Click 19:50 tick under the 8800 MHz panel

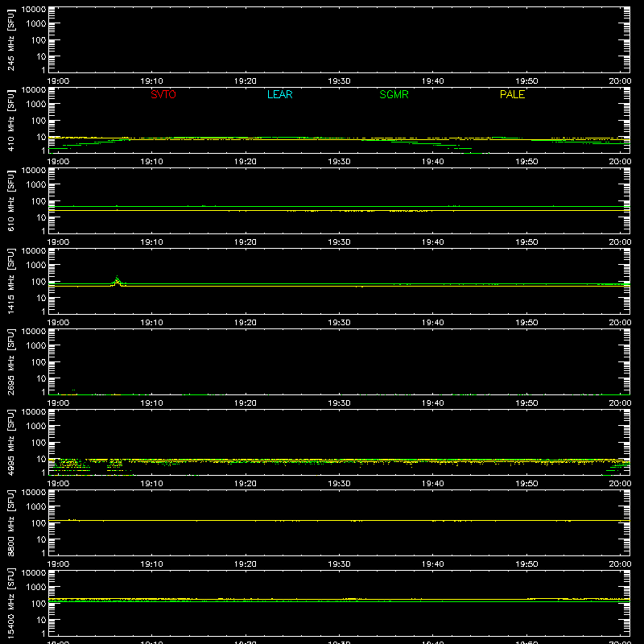point(526,564)
